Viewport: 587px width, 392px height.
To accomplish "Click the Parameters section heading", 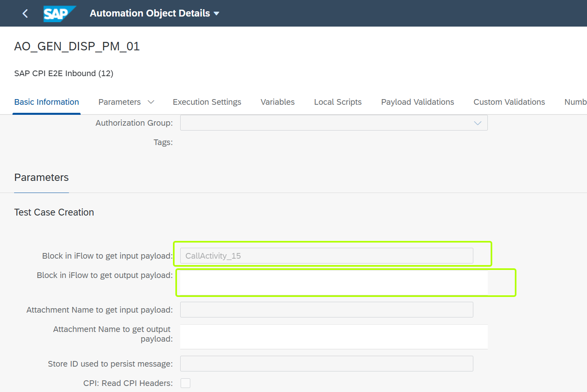I will 42,177.
